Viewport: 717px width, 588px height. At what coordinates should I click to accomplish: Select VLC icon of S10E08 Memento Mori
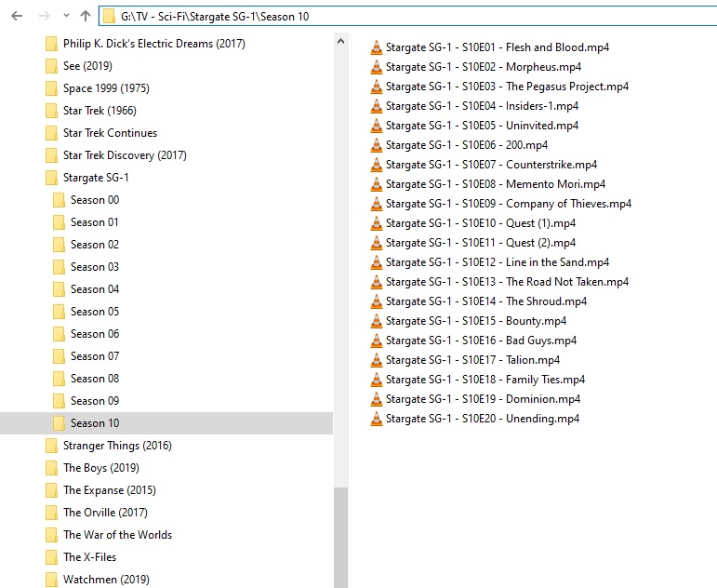coord(377,184)
